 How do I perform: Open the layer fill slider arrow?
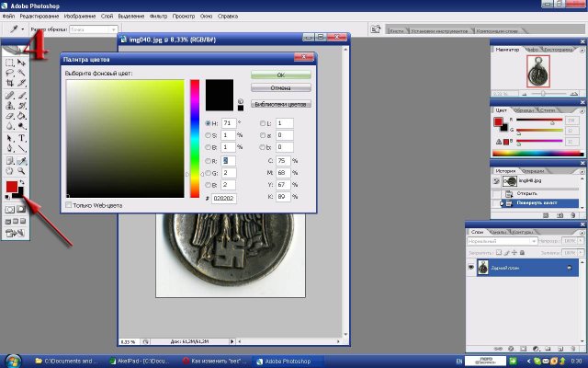[x=581, y=253]
